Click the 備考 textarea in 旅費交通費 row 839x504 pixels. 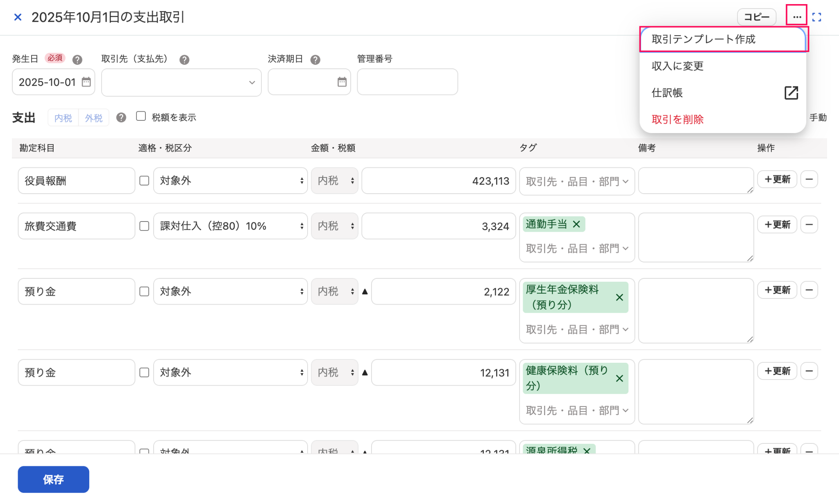(x=696, y=237)
